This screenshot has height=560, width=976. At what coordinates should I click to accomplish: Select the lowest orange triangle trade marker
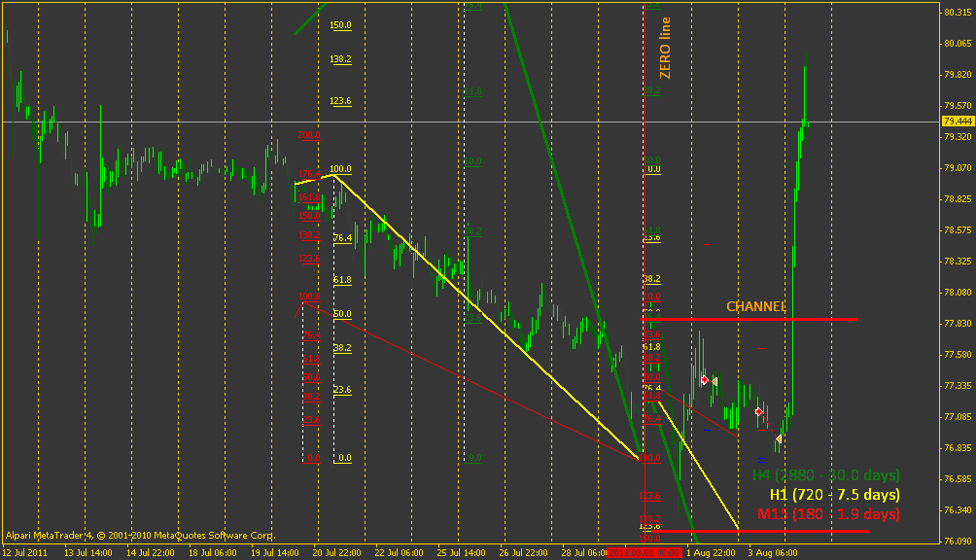click(778, 438)
